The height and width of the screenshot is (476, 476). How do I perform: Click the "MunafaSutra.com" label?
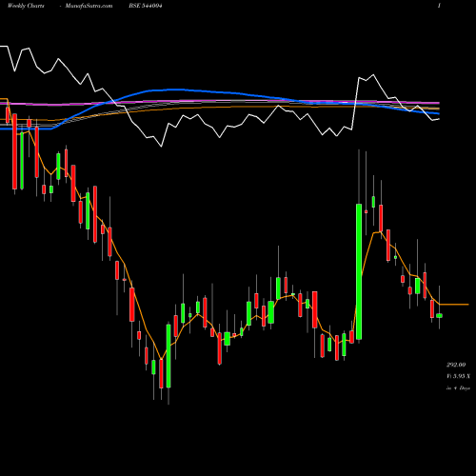pyautogui.click(x=89, y=6)
